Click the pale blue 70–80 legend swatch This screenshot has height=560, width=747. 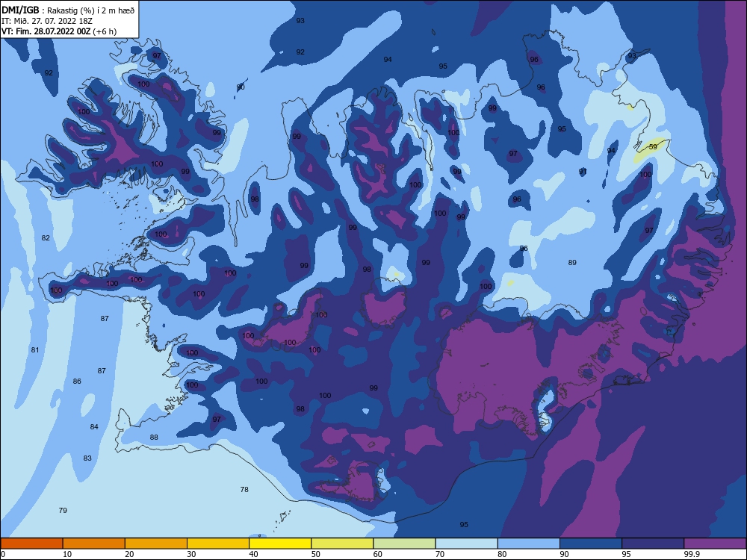[x=466, y=544]
